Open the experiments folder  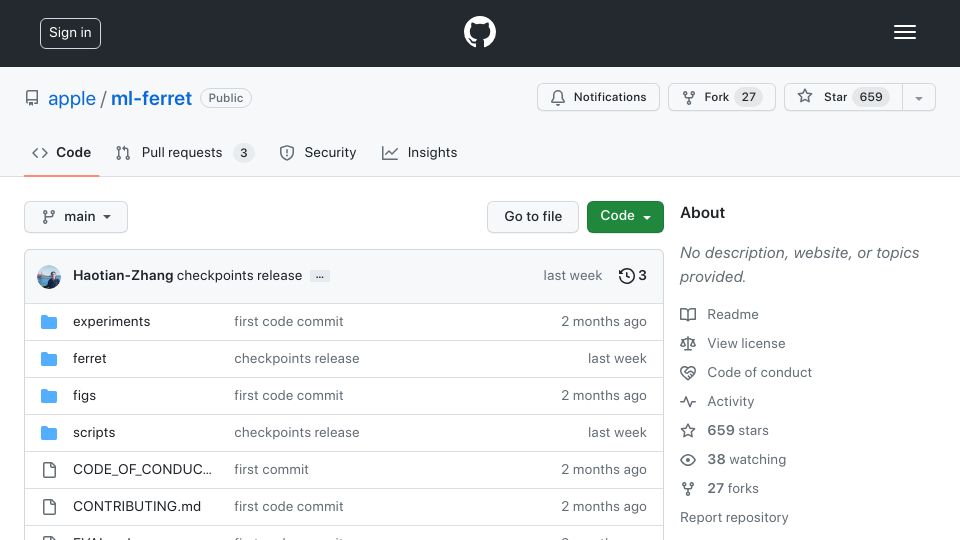[x=111, y=321]
